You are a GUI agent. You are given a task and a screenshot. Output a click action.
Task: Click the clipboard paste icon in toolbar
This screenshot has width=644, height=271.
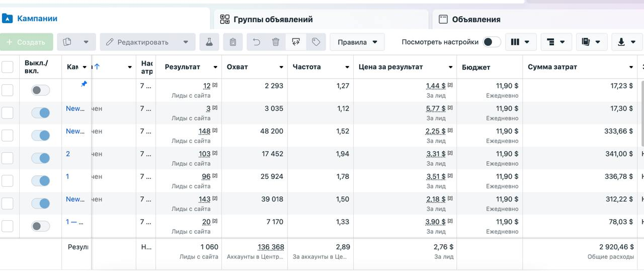point(232,42)
